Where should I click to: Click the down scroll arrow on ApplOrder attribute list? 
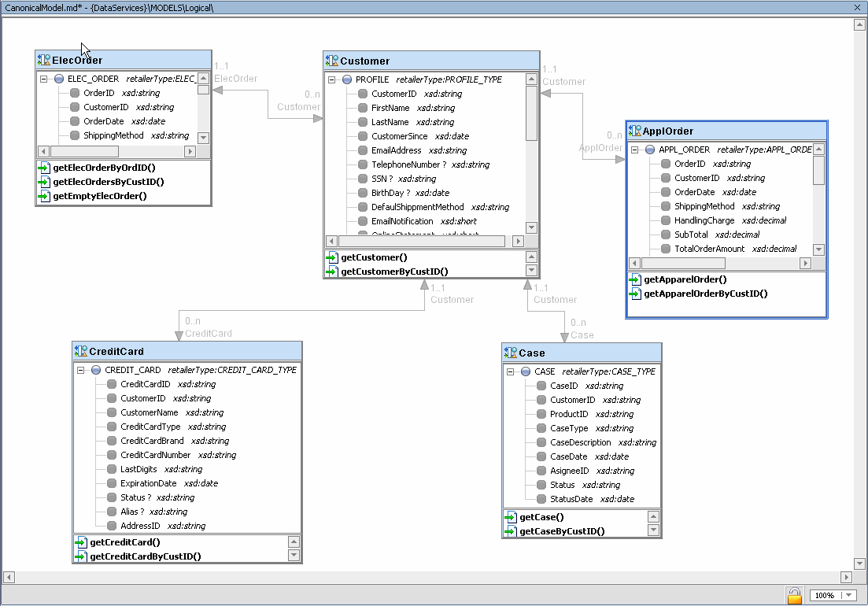820,249
